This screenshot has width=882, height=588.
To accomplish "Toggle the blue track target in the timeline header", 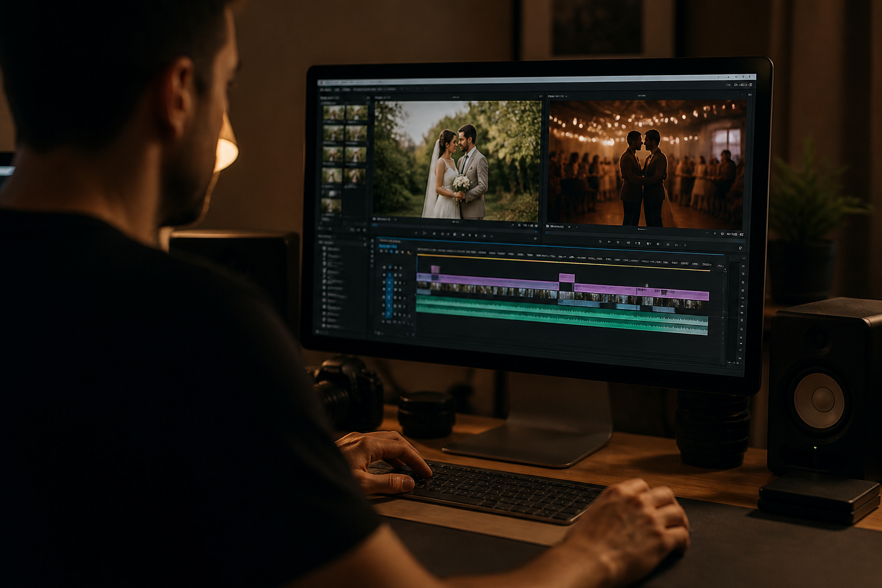I will coord(389,296).
